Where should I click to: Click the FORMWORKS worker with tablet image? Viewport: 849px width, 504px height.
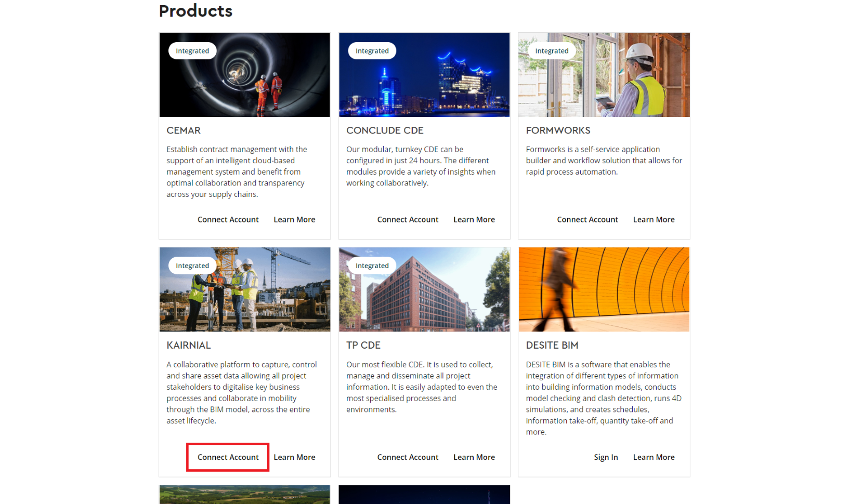pyautogui.click(x=604, y=83)
